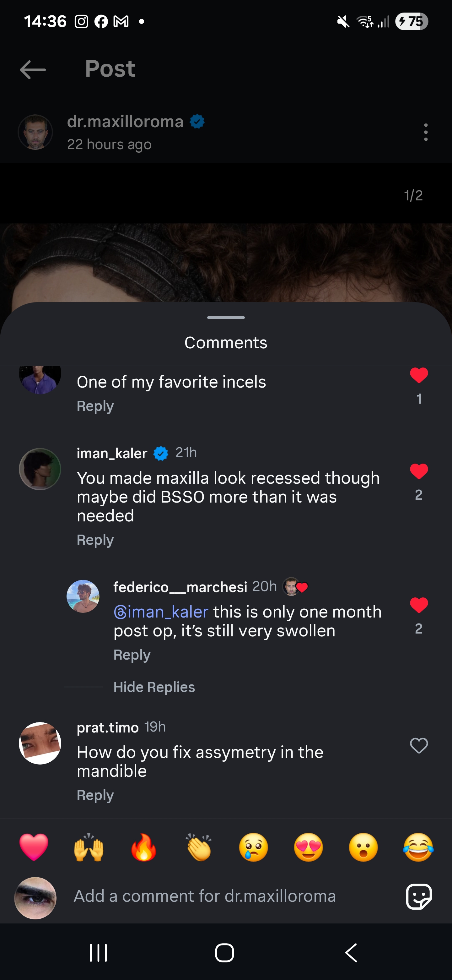Screen dimensions: 452x980
Task: Like prat.timo's comment
Action: point(419,745)
